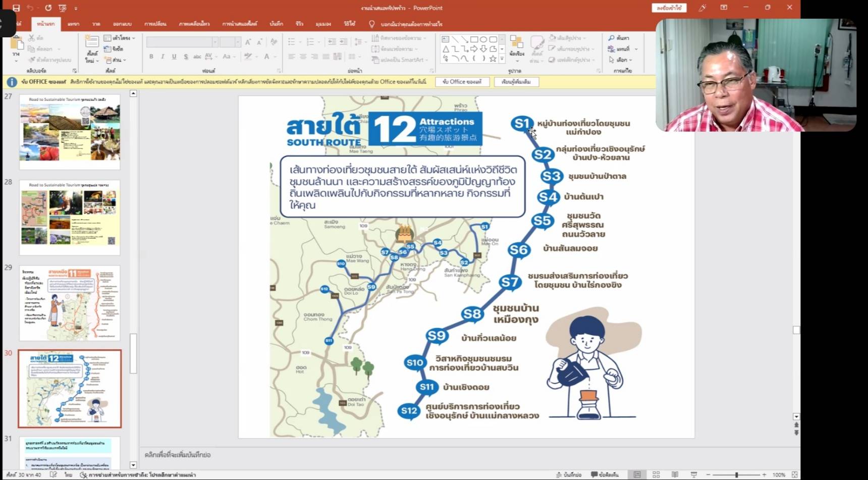Expand the slide Layout dropdown
Screen dimensions: 868x480
point(120,38)
